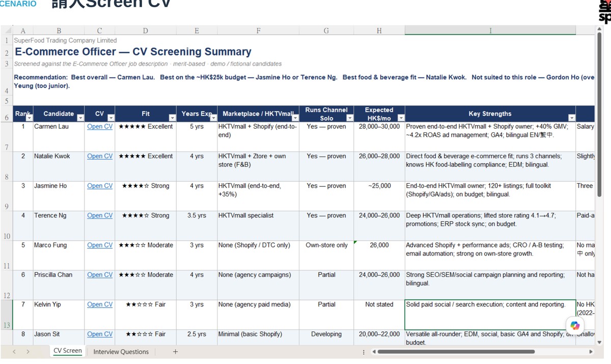This screenshot has width=611, height=364.
Task: Select the '28,000–30,000' salary cell
Action: [379, 137]
